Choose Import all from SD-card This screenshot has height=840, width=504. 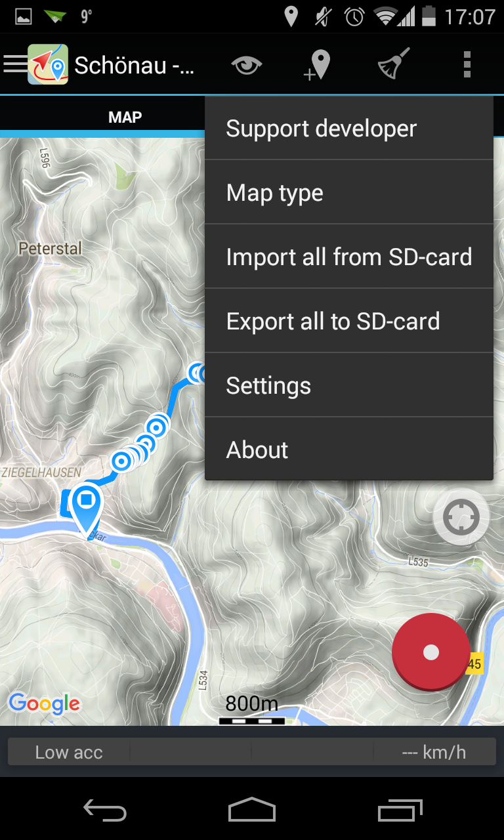coord(349,257)
